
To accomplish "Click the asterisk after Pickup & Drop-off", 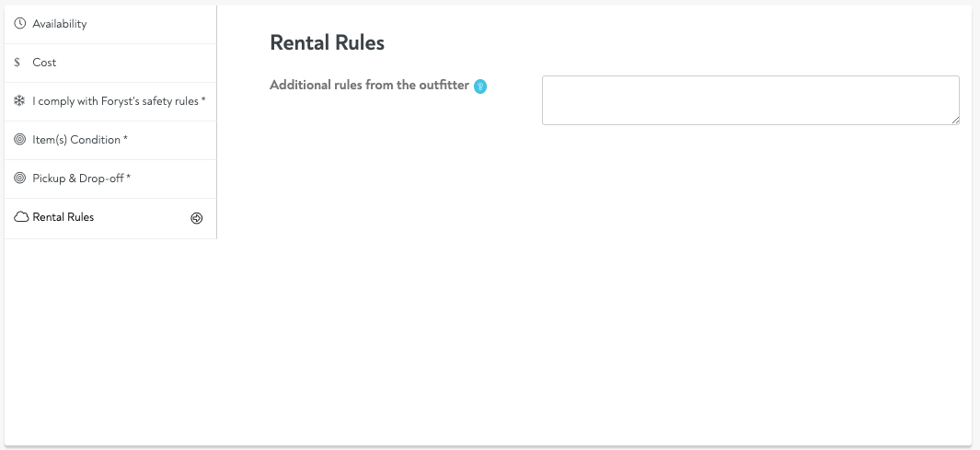I will click(128, 178).
